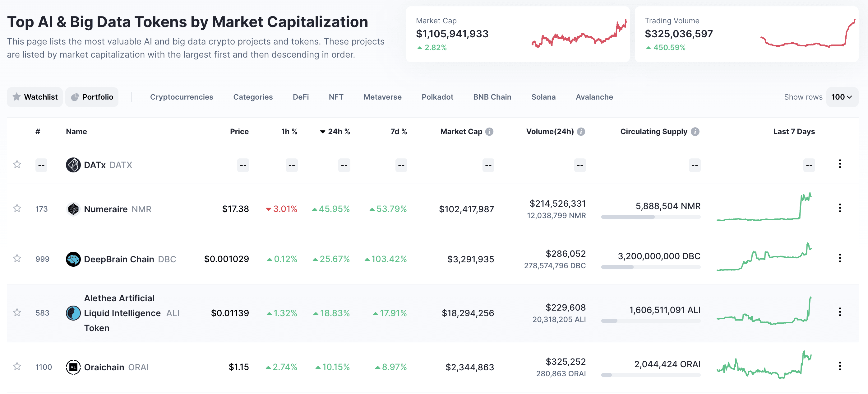Image resolution: width=868 pixels, height=394 pixels.
Task: Star Numeraire to add to watchlist
Action: (17, 209)
